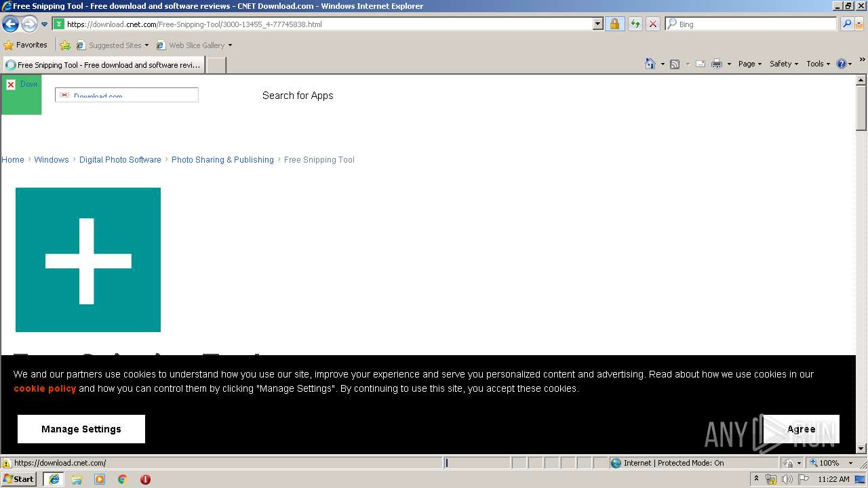This screenshot has height=488, width=868.
Task: Expand the Web Slice Gallery dropdown arrow
Action: click(x=230, y=45)
